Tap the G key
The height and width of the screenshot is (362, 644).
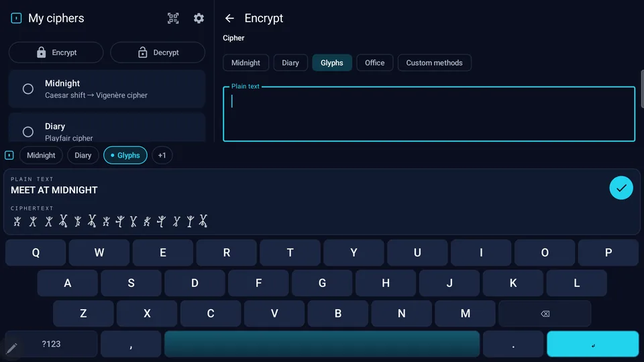[322, 283]
